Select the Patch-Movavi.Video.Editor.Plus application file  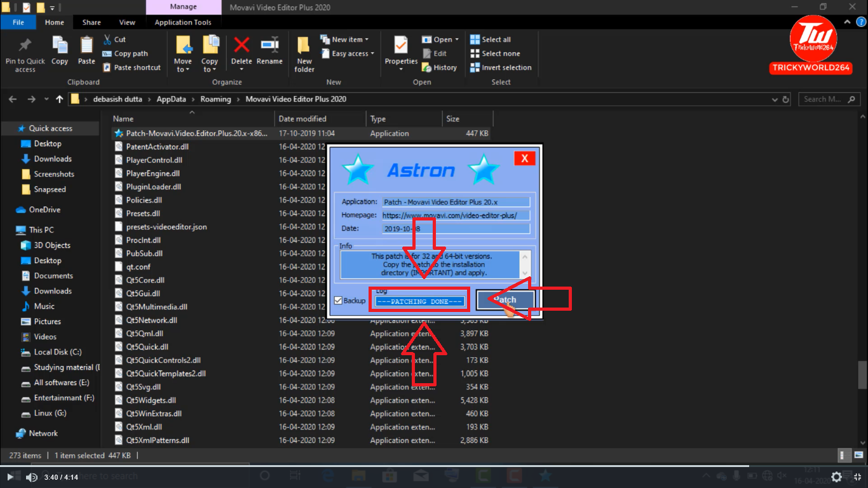pyautogui.click(x=302, y=133)
